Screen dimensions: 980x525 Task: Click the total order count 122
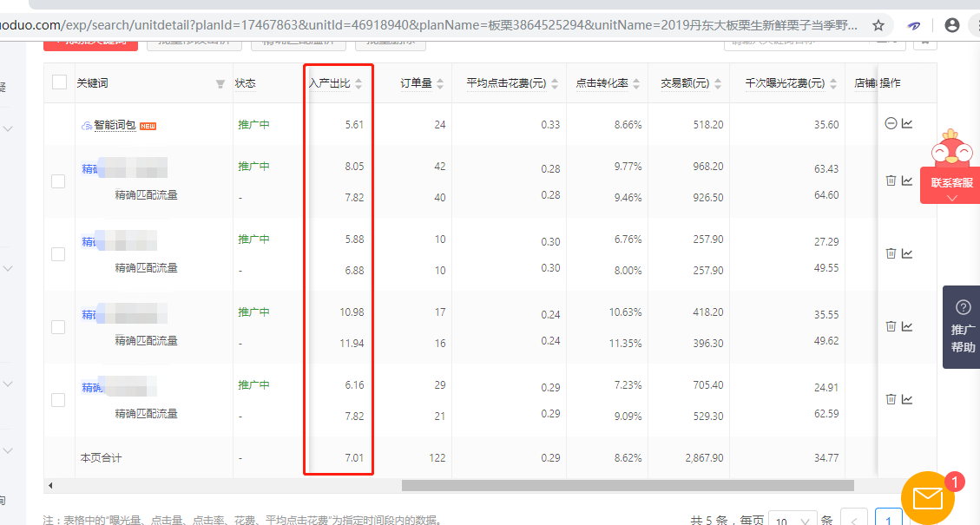(437, 458)
